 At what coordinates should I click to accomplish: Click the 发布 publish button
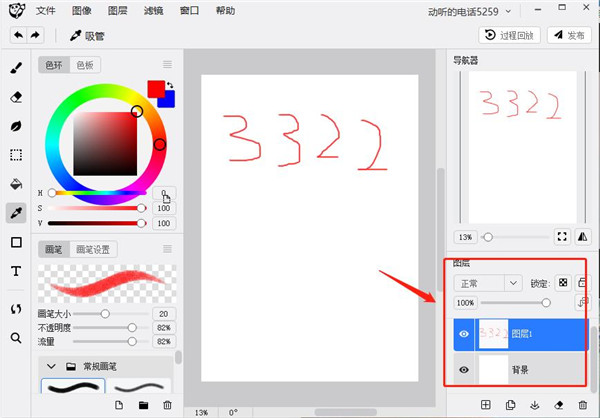[569, 35]
